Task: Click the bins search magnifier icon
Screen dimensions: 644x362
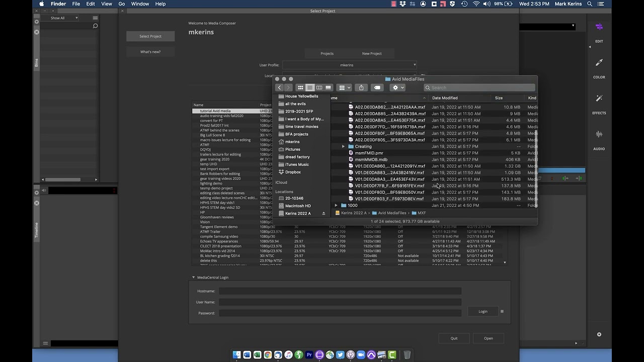Action: (x=95, y=26)
